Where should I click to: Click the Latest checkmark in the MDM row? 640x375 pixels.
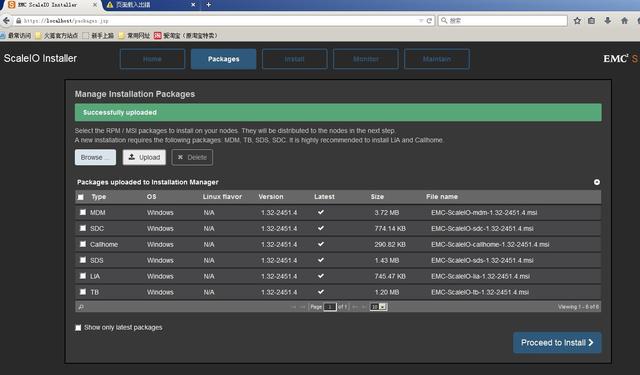tap(321, 212)
